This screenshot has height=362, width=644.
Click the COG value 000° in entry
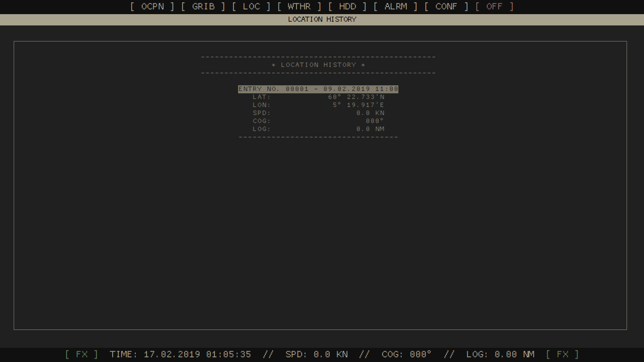tap(375, 121)
